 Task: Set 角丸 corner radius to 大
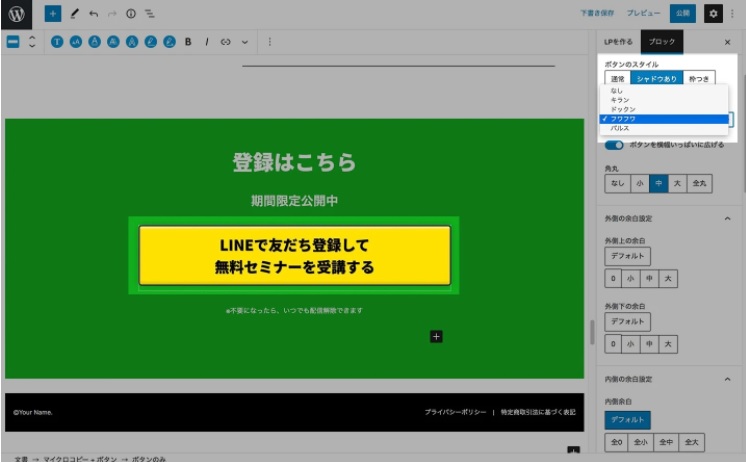tap(677, 183)
